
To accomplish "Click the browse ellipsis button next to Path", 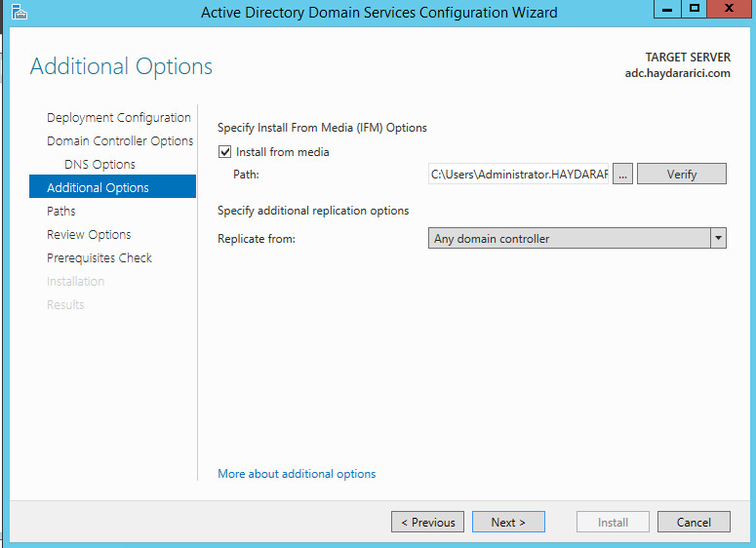I will point(622,174).
